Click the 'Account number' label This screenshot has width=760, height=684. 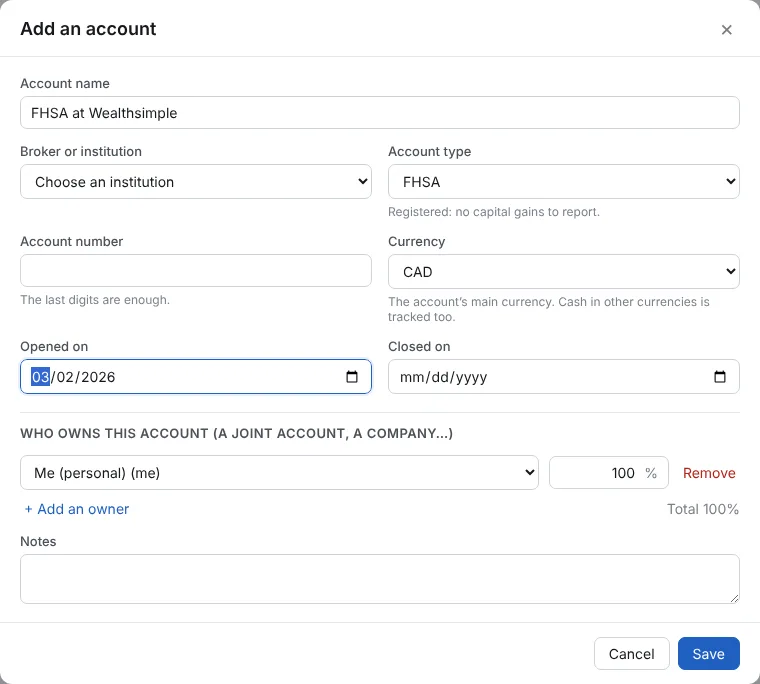coord(72,241)
